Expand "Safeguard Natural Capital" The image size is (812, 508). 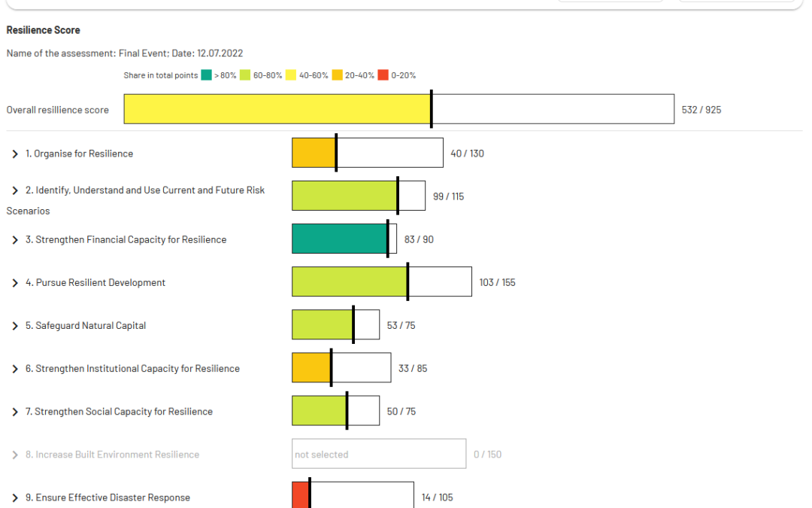coord(14,325)
